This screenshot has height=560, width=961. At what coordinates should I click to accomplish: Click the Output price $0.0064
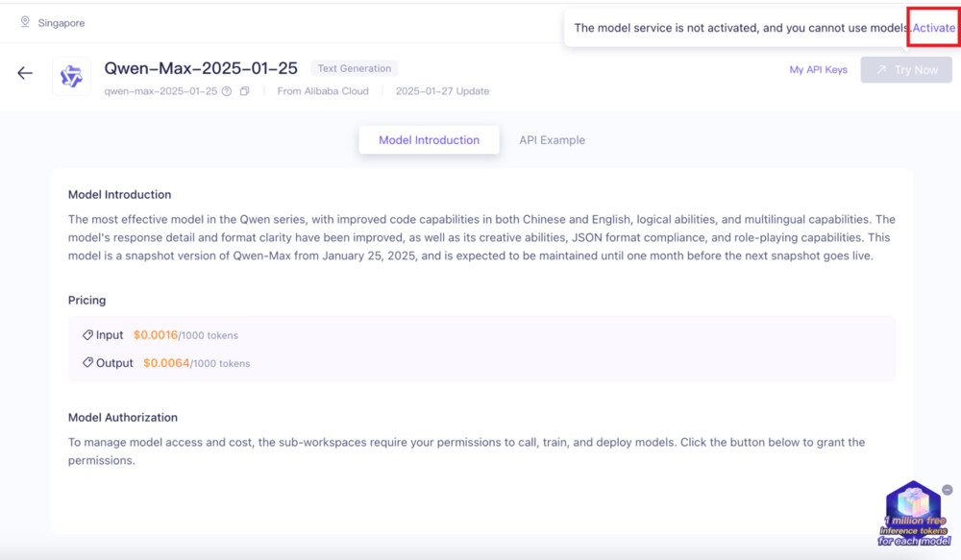[166, 363]
